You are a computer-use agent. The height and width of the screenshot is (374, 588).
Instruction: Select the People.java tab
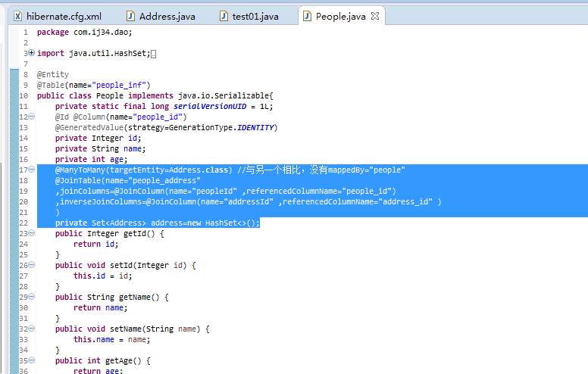pos(340,16)
